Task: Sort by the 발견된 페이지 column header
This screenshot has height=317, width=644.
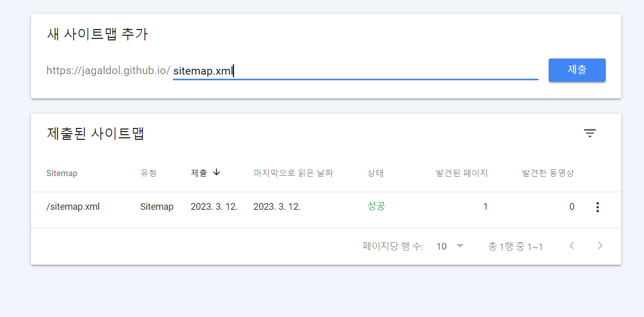Action: tap(462, 173)
